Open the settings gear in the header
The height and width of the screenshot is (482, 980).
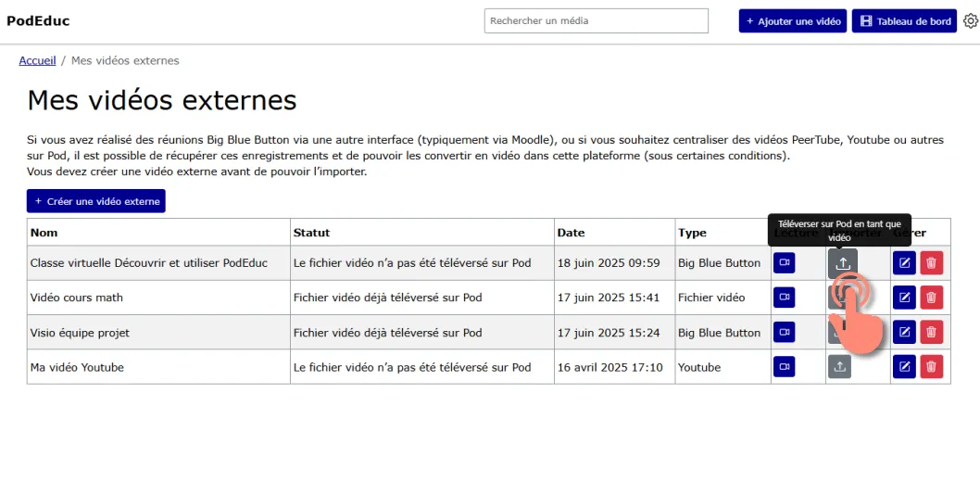970,21
